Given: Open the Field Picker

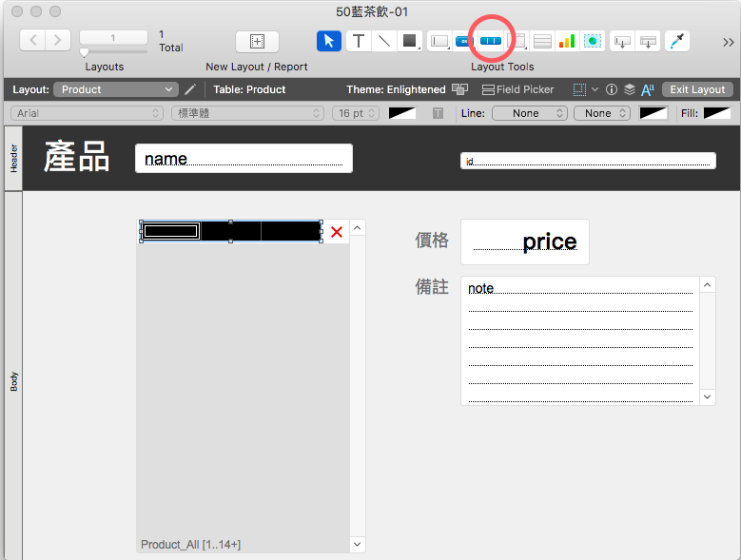Looking at the screenshot, I should (518, 89).
